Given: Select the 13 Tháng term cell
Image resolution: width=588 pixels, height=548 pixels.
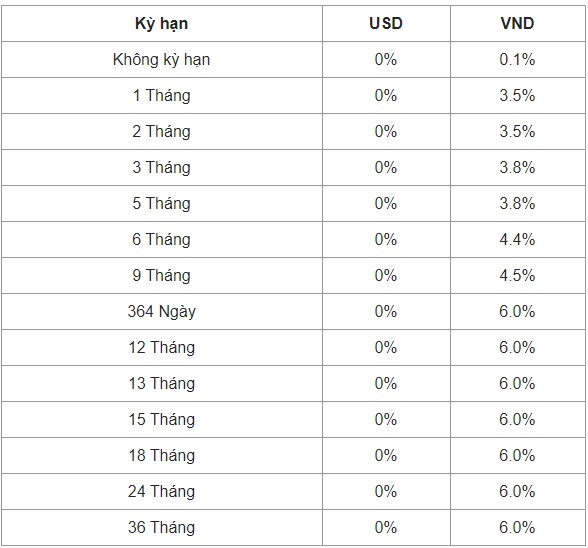Looking at the screenshot, I should [x=162, y=384].
